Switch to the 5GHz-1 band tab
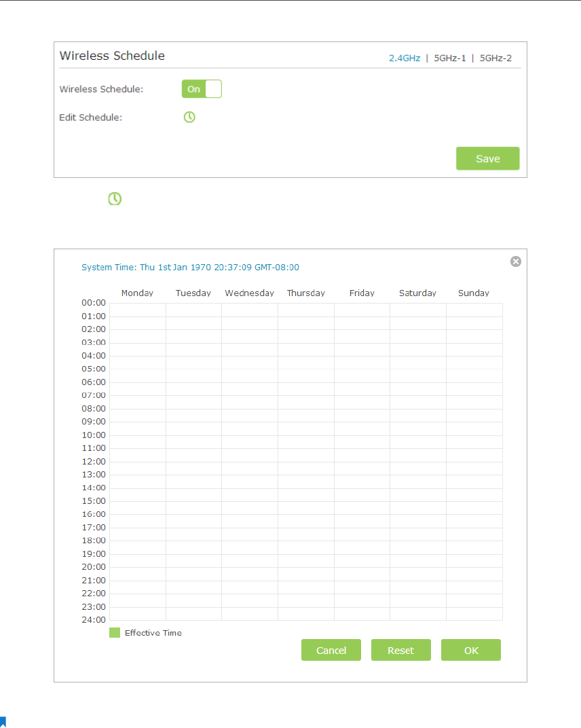Screen dimensions: 581x728 [x=450, y=58]
